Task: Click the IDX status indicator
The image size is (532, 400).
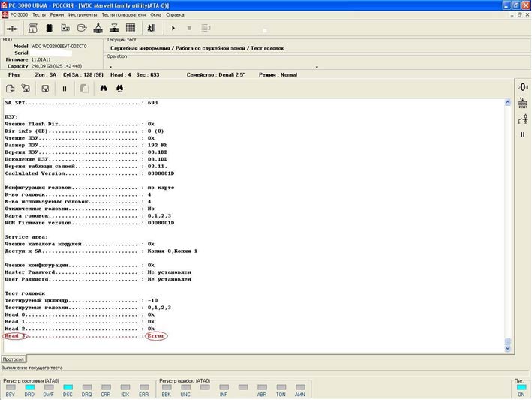Action: [125, 387]
